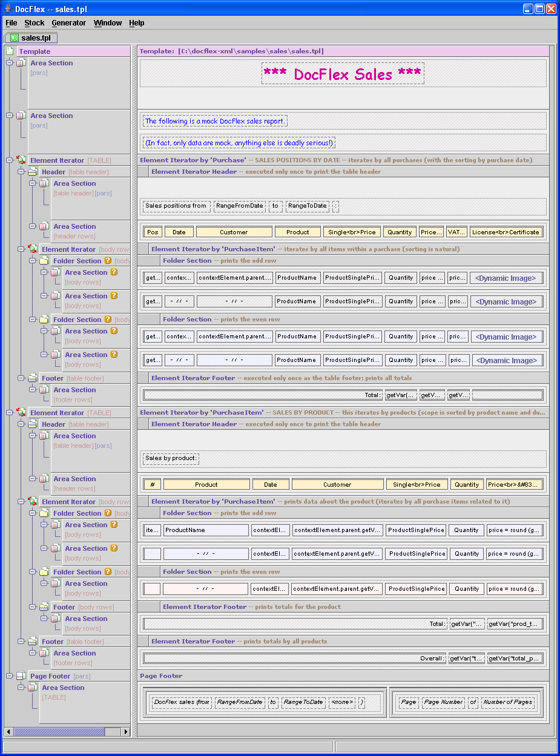Viewport: 560px width, 756px height.
Task: Click the DocFlex application icon in title bar
Action: click(8, 8)
